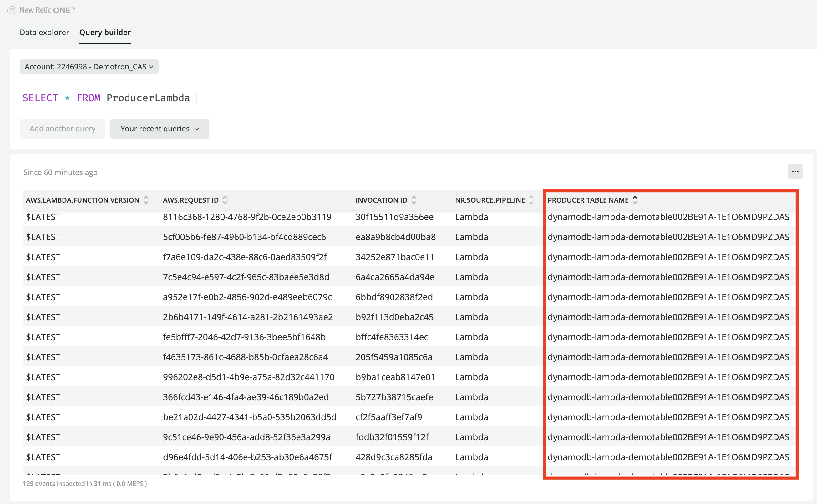Select request ID a952e17f-e0b2-4856-902d-e489eeb6079c
817x504 pixels.
pyautogui.click(x=247, y=297)
